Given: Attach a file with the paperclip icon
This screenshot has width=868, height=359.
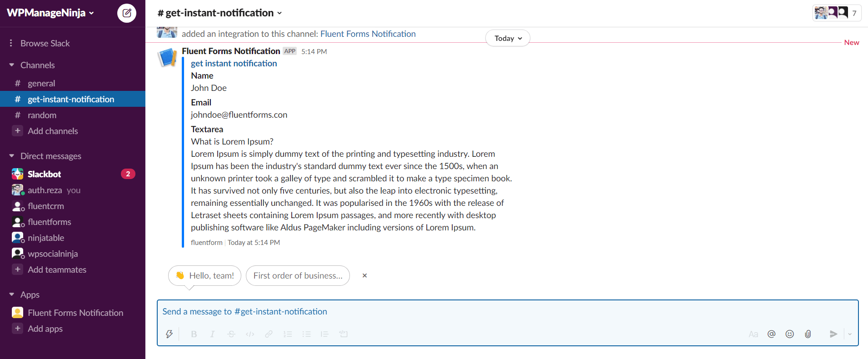Looking at the screenshot, I should point(808,334).
